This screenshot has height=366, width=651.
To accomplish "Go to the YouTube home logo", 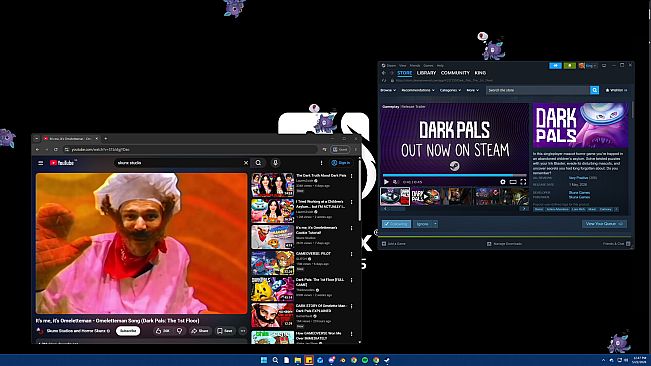I will pos(62,163).
